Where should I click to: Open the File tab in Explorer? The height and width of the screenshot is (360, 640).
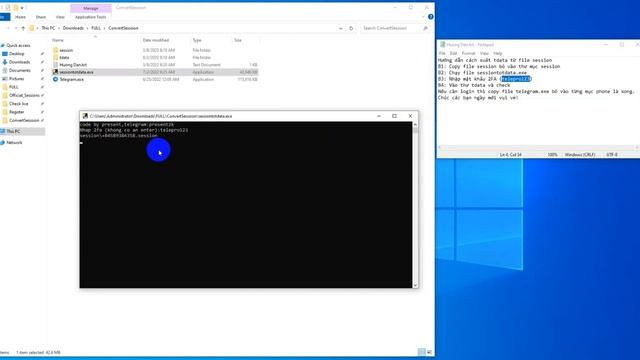[x=4, y=17]
